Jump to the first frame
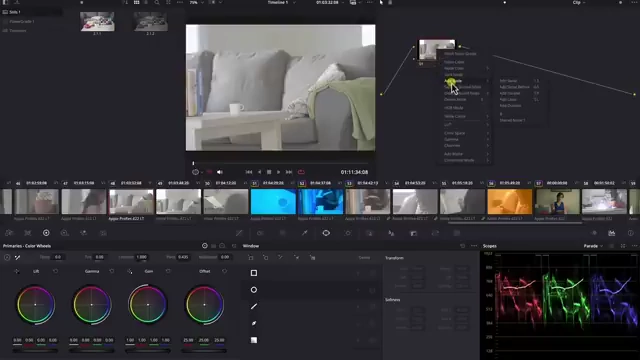Viewport: 640px width, 360px height. click(249, 172)
